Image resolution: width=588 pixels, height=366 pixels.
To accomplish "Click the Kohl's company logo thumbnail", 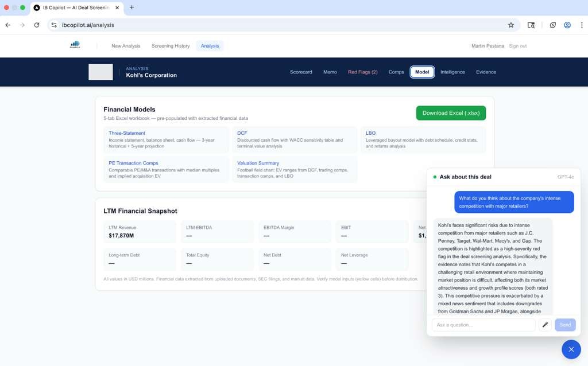I will click(x=100, y=72).
